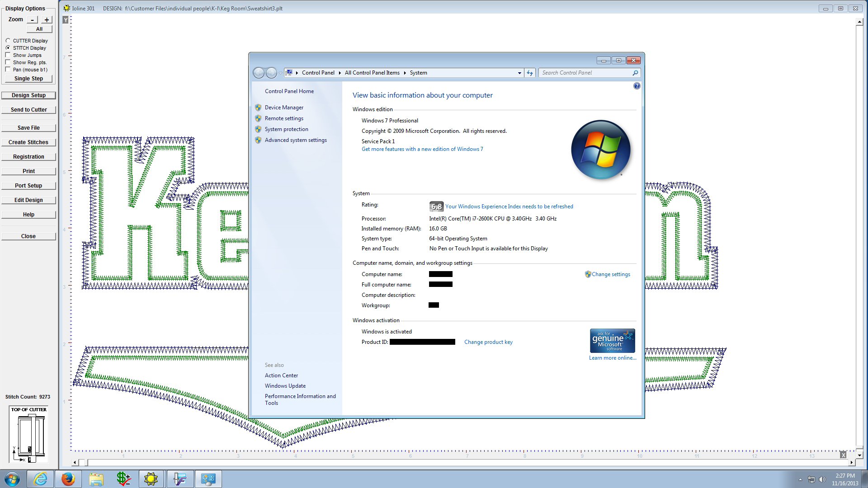
Task: Click the refresh button beside the address bar
Action: click(530, 73)
